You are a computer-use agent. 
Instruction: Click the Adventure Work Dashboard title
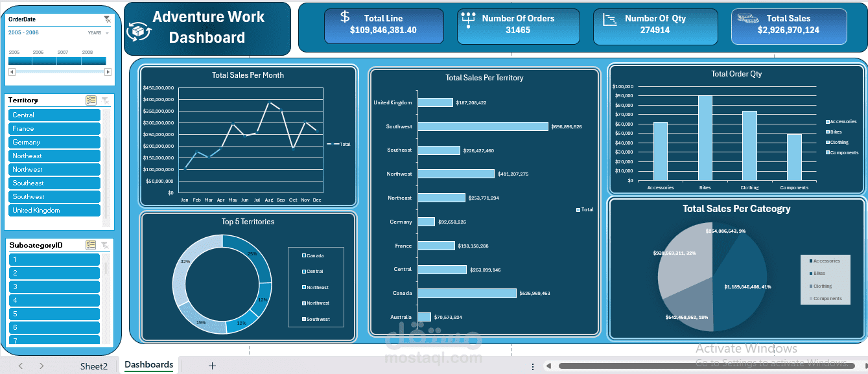208,27
